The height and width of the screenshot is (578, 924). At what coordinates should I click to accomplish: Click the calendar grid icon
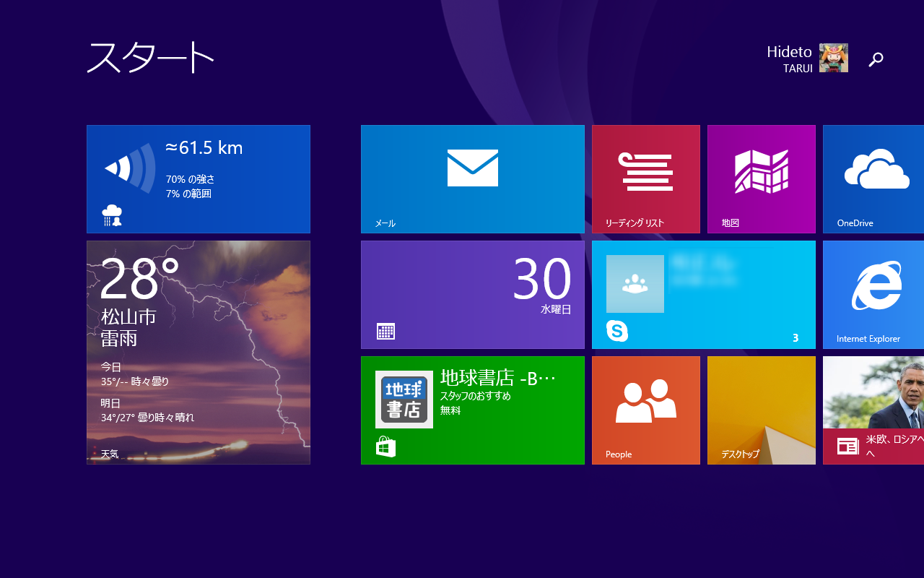[385, 332]
